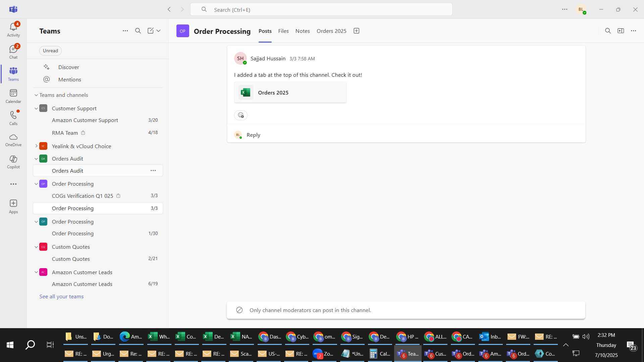Click the Search (Ctrl+E) box
Screen dimensions: 644x362
(321, 9)
